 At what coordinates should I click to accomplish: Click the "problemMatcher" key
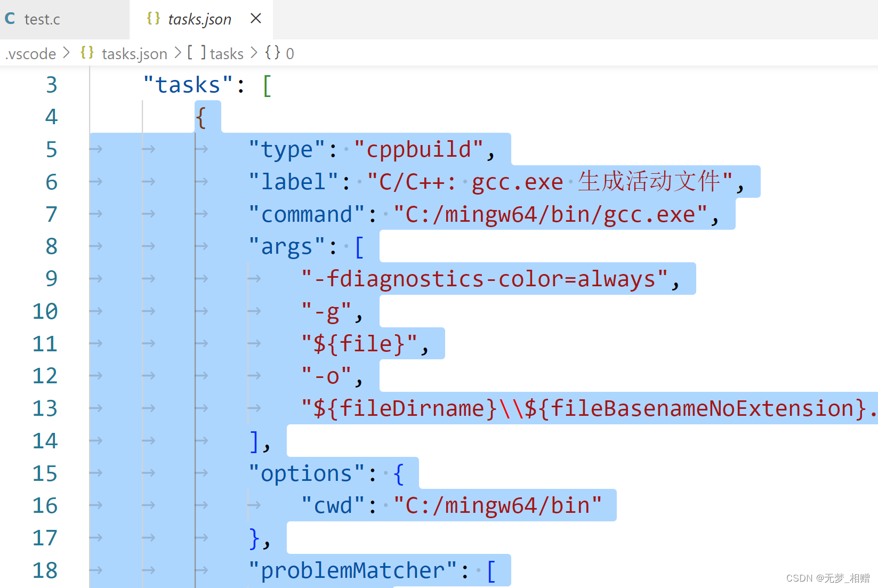click(353, 570)
